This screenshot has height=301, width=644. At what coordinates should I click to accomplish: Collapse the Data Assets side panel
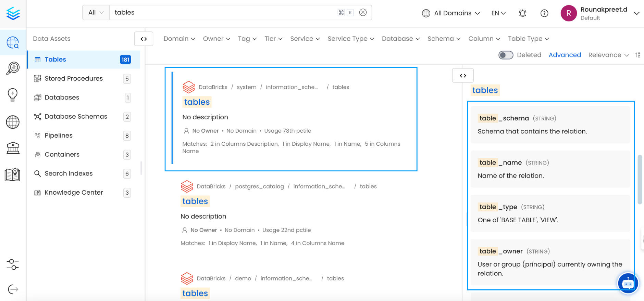(144, 39)
